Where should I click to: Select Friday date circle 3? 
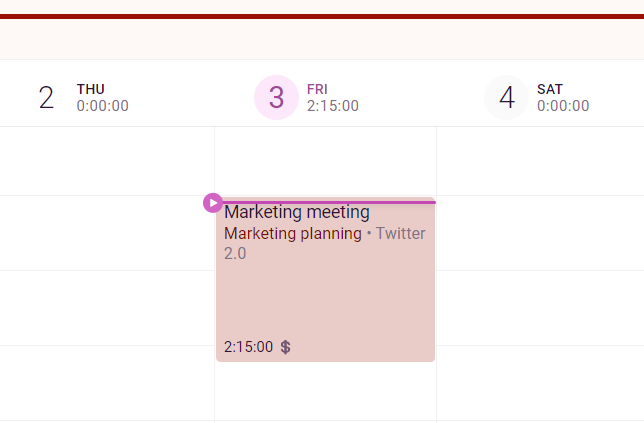pos(276,97)
